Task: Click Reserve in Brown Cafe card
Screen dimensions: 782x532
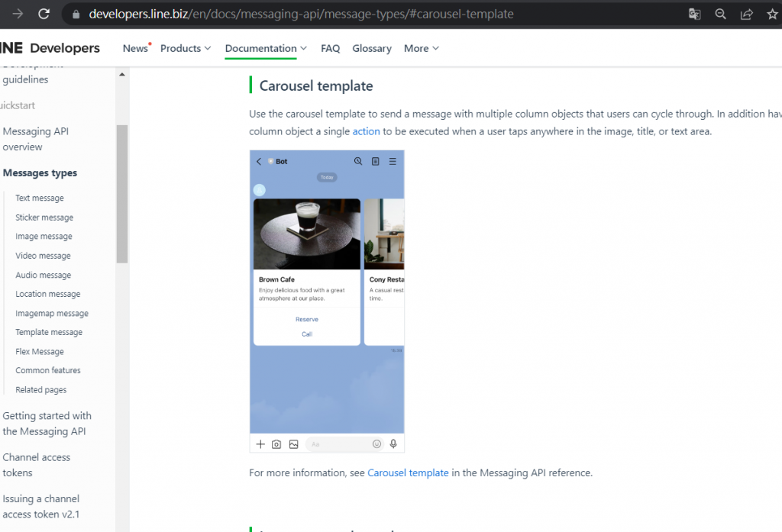Action: pyautogui.click(x=307, y=319)
